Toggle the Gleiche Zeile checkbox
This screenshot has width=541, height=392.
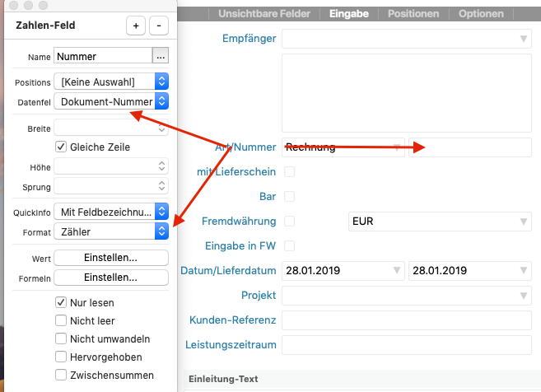(61, 147)
